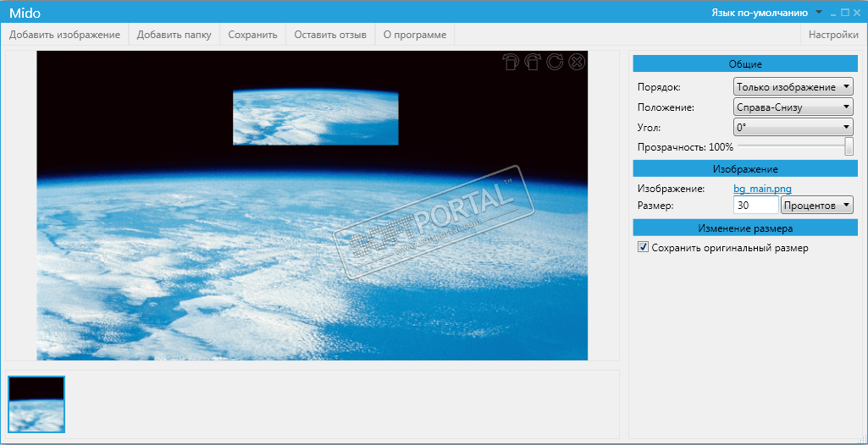Open Настройки

click(833, 35)
